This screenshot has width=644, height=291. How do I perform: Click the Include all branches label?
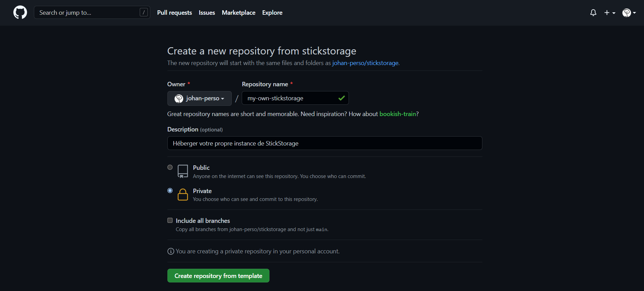click(203, 221)
